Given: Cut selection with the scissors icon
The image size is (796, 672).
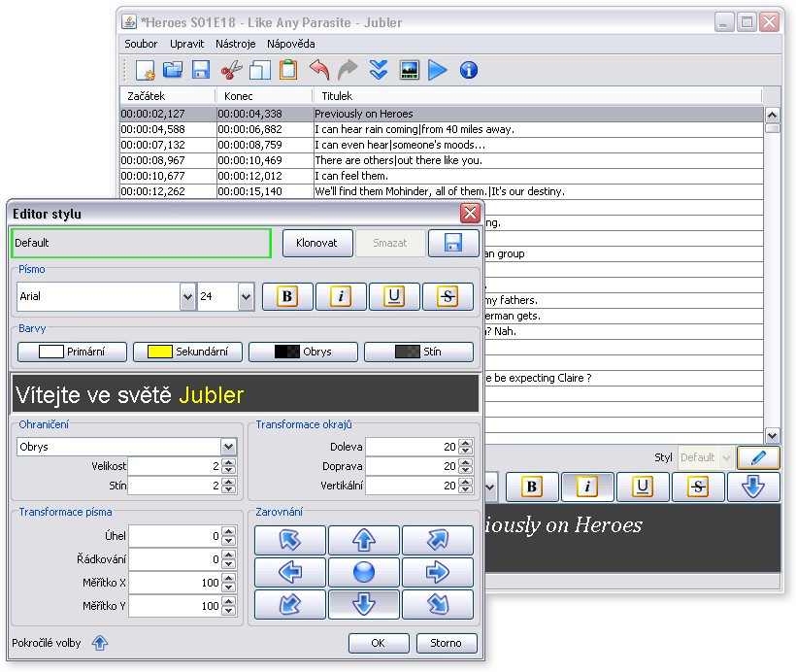Looking at the screenshot, I should (231, 70).
